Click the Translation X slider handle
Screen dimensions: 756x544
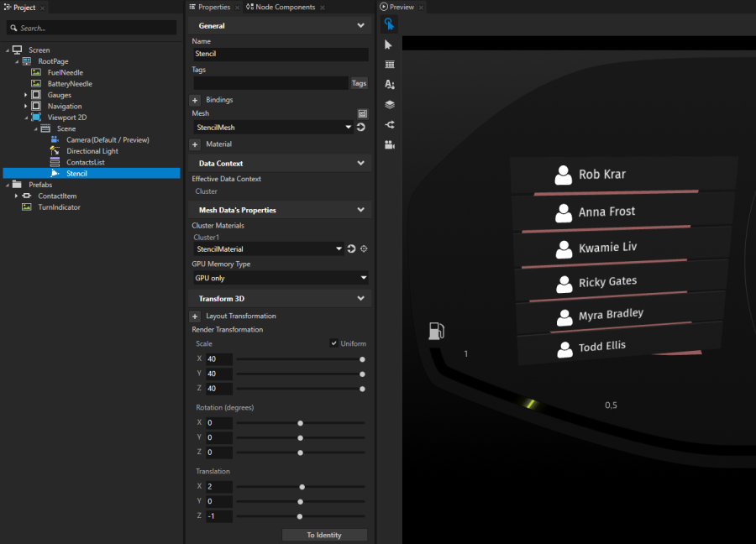[302, 487]
